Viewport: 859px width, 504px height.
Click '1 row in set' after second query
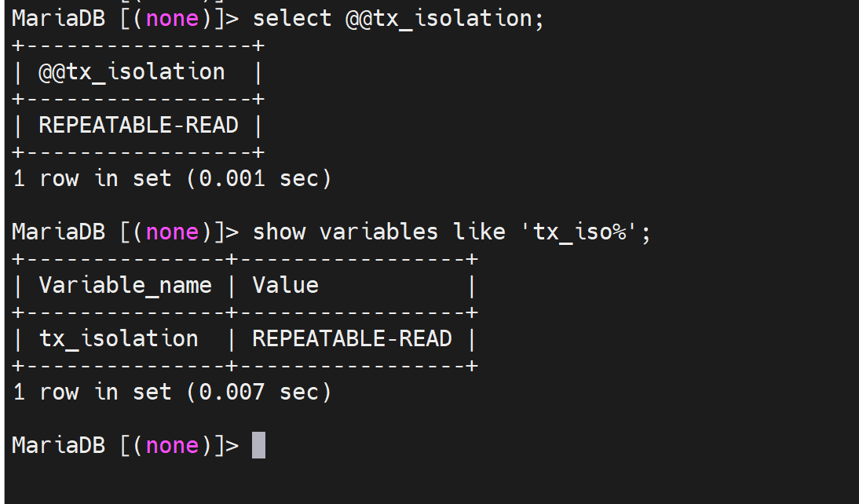[92, 392]
